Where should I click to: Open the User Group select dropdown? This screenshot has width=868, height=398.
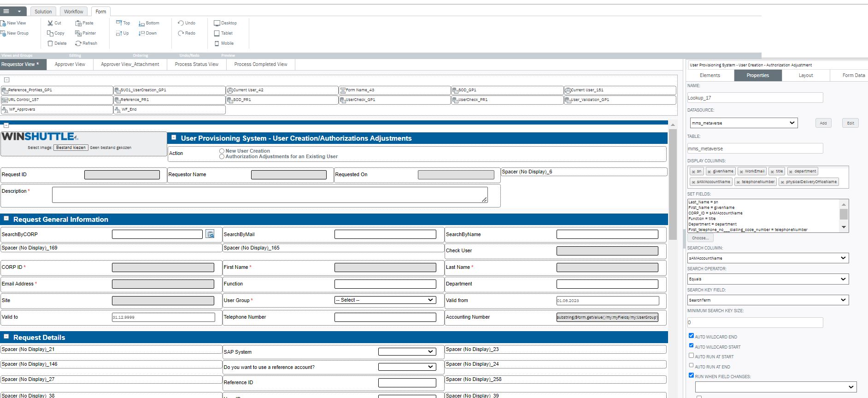click(x=385, y=300)
